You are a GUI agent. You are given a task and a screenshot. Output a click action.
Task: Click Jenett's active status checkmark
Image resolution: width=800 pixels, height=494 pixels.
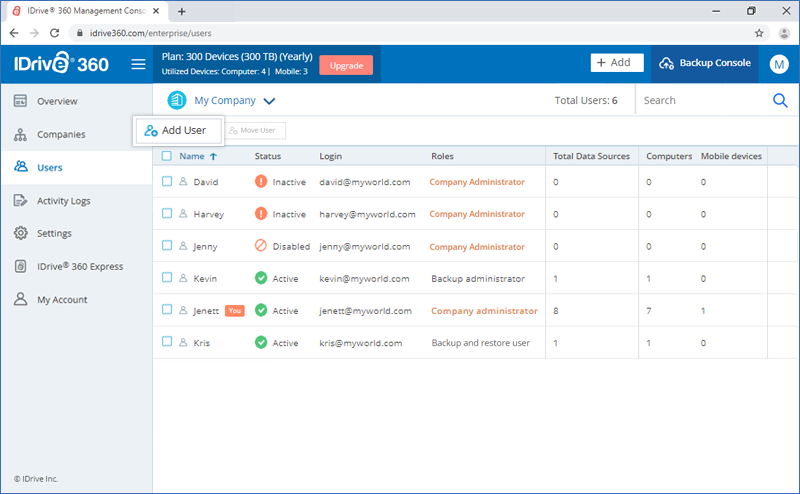[261, 310]
